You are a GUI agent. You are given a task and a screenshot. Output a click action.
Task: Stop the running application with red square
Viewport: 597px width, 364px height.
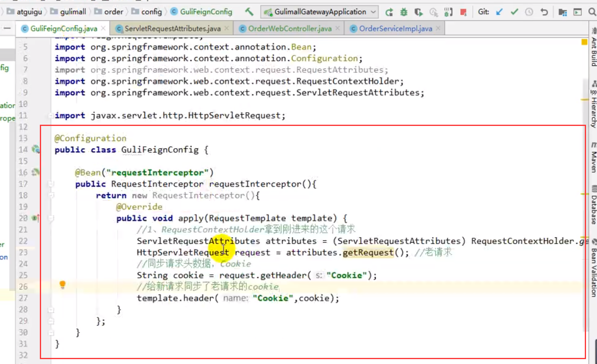tap(463, 12)
